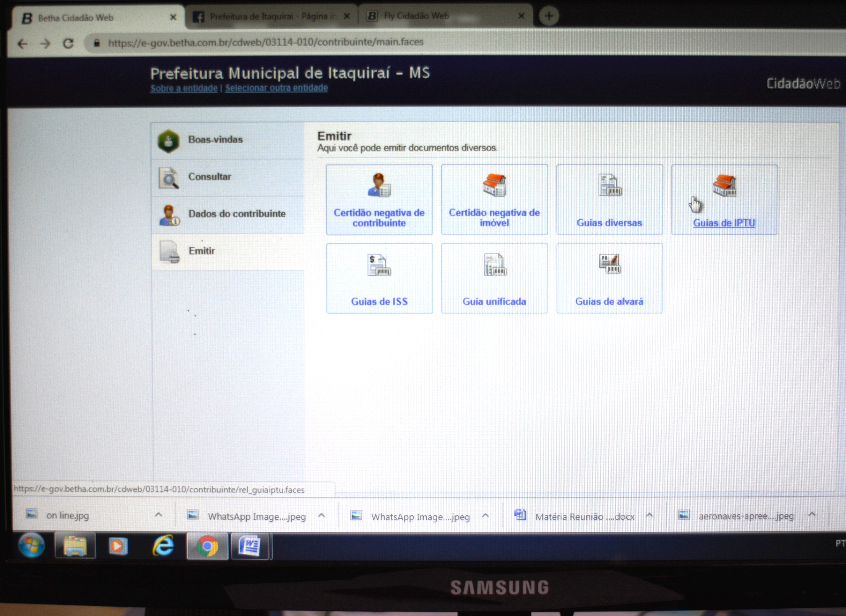The width and height of the screenshot is (846, 616).
Task: Open Internet Explorer from the taskbar
Action: [x=163, y=546]
